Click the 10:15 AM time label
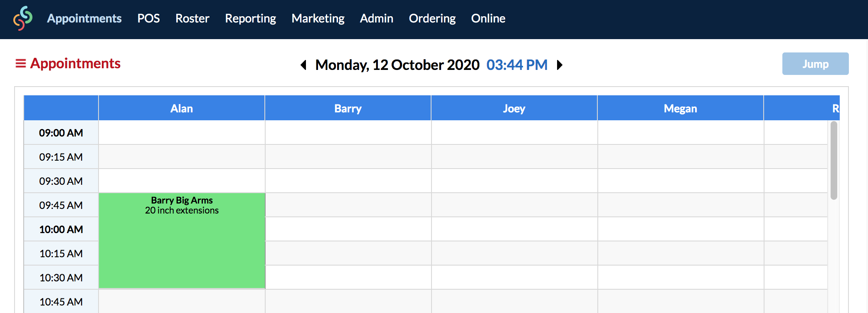The width and height of the screenshot is (868, 313). 61,253
